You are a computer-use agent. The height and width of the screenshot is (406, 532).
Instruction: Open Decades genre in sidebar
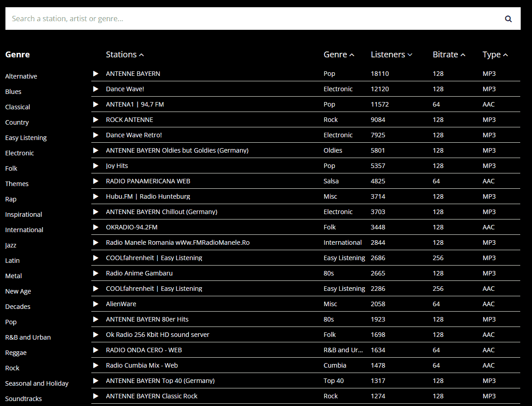click(18, 307)
